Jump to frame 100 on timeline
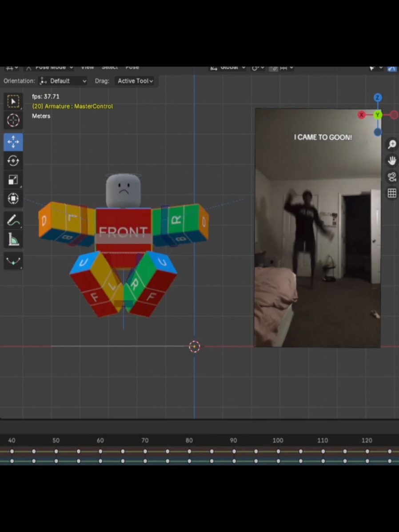Image resolution: width=399 pixels, height=532 pixels. [278, 441]
